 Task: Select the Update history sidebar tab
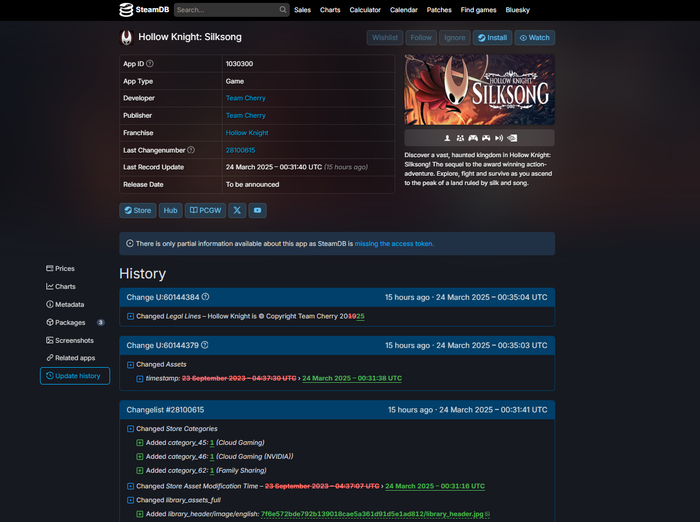(x=75, y=376)
